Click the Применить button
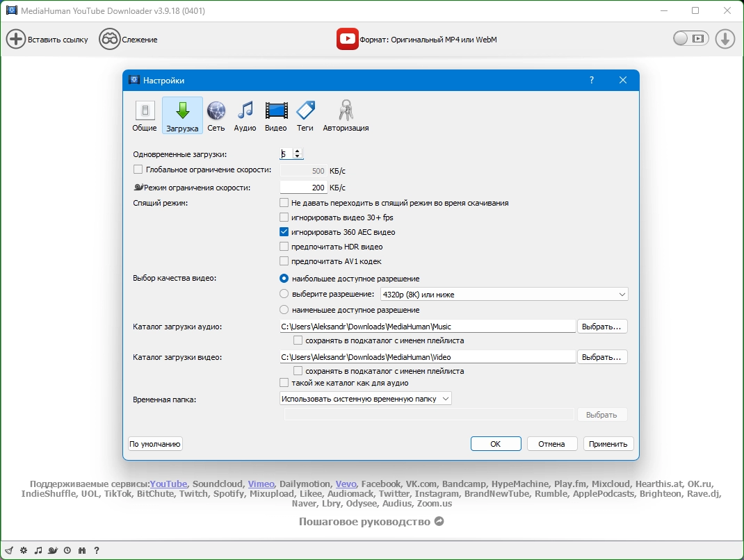The height and width of the screenshot is (560, 744). click(x=608, y=444)
